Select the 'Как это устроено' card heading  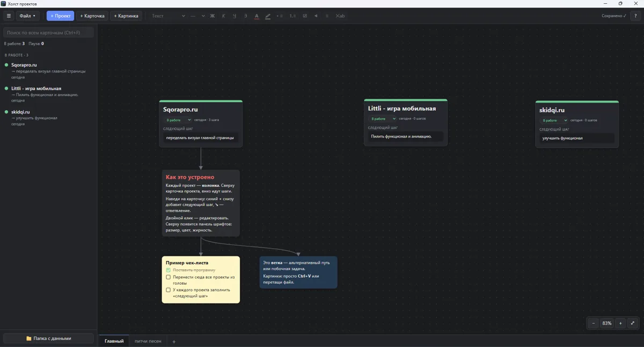pyautogui.click(x=190, y=177)
